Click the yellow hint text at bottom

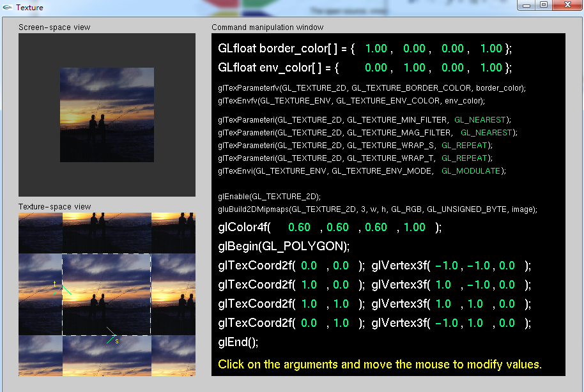coord(380,364)
